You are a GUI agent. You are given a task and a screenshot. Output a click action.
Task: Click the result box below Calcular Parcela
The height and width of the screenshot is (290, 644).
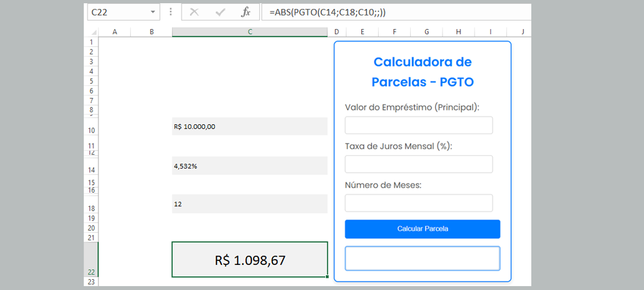click(422, 258)
